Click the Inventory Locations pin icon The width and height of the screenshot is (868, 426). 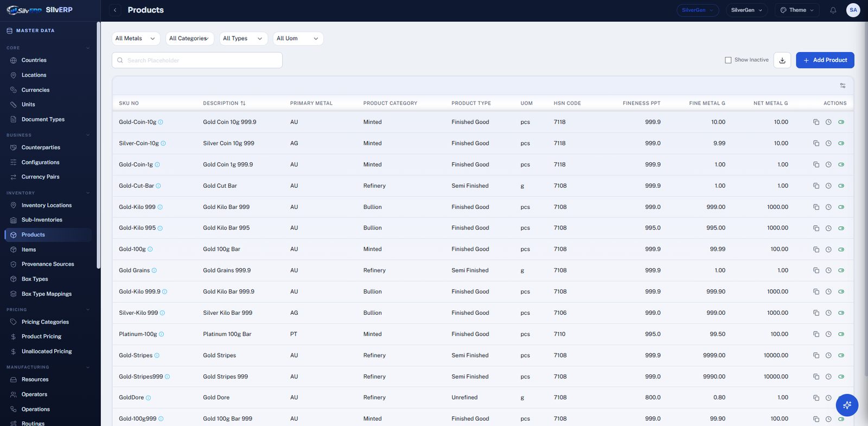(x=14, y=205)
